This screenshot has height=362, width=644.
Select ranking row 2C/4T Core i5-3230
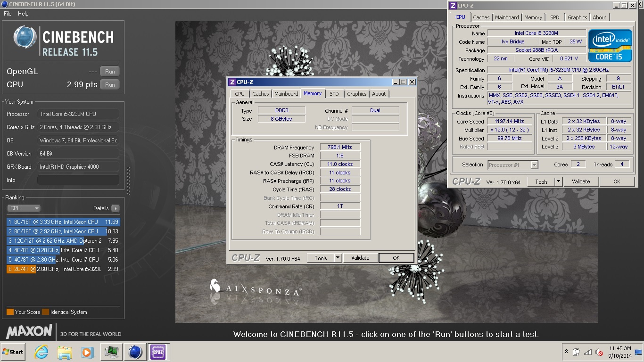63,269
